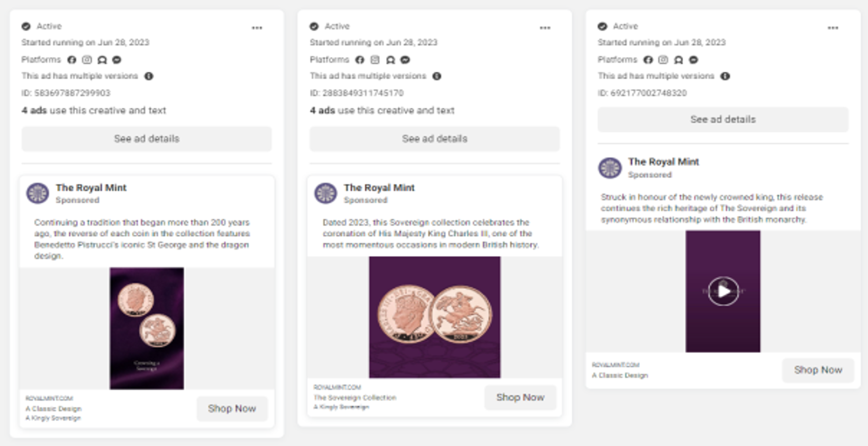Play the video in the third ad

pos(723,291)
